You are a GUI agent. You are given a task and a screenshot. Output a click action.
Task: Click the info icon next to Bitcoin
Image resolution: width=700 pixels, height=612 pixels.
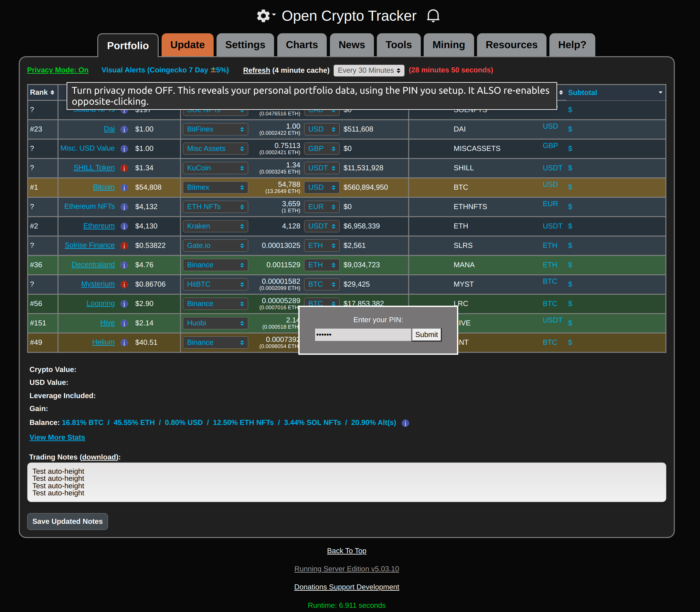point(124,187)
